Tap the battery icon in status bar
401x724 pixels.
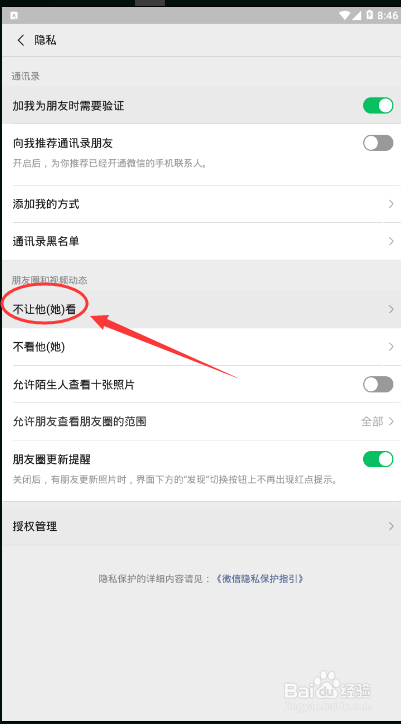pyautogui.click(x=370, y=15)
